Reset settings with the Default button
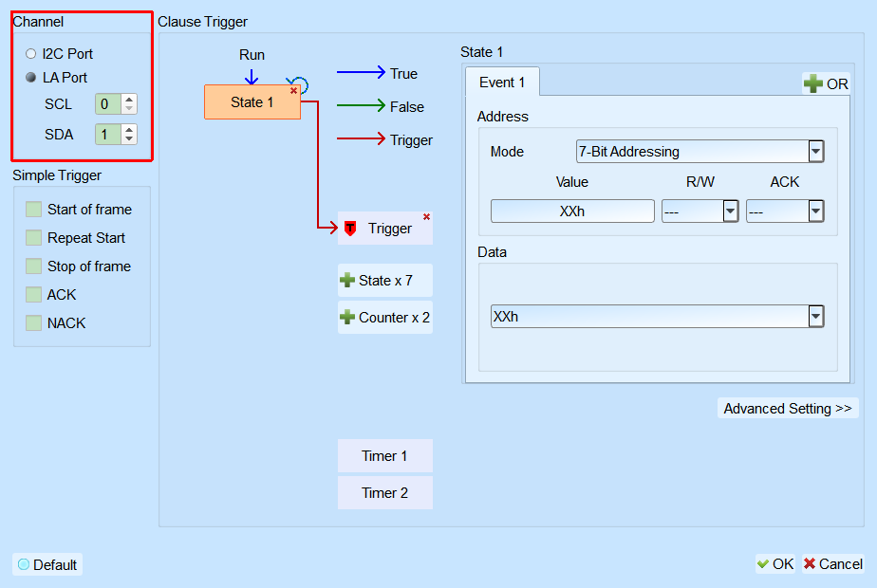This screenshot has height=588, width=877. (x=47, y=564)
